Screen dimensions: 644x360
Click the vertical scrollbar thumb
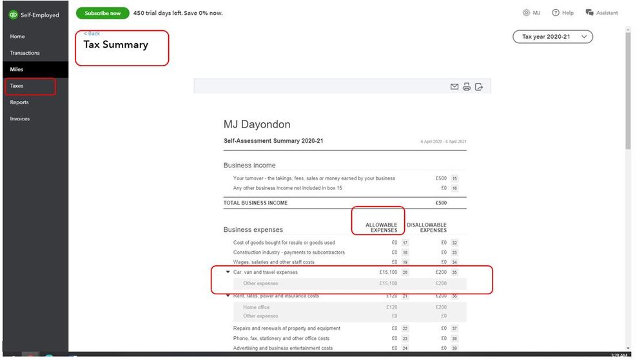coord(628,90)
